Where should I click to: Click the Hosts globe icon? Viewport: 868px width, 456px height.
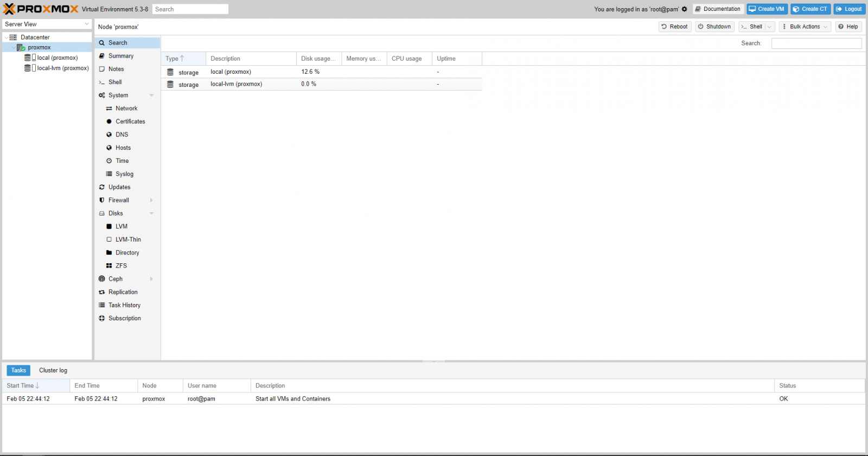tap(109, 148)
